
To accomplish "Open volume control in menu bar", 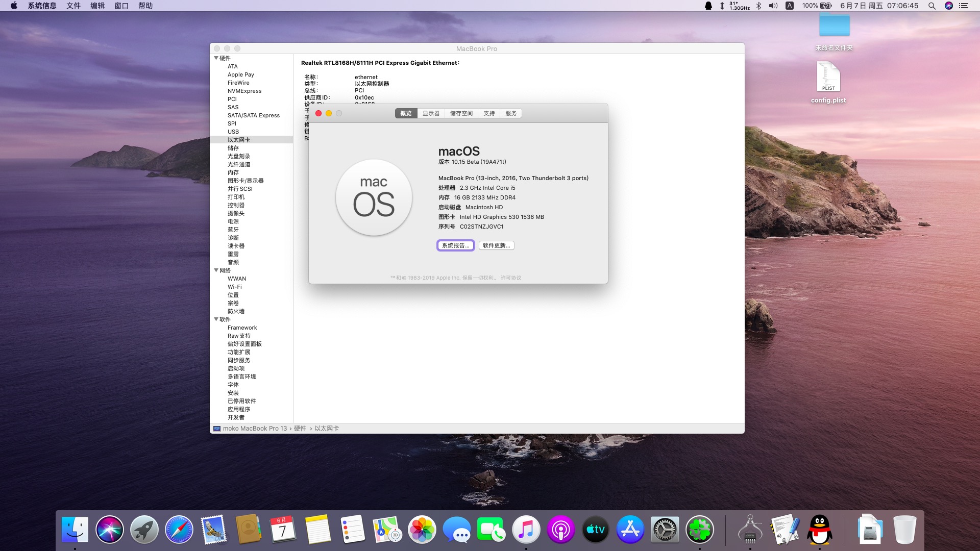I will point(773,6).
